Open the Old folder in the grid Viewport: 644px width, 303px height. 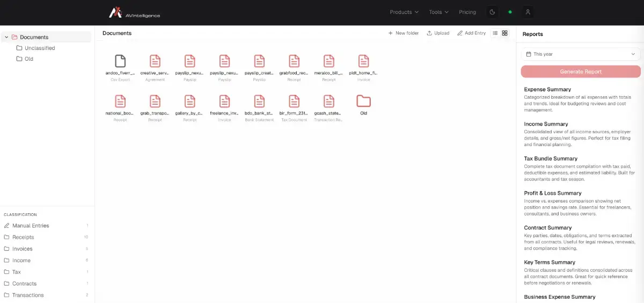click(x=363, y=105)
